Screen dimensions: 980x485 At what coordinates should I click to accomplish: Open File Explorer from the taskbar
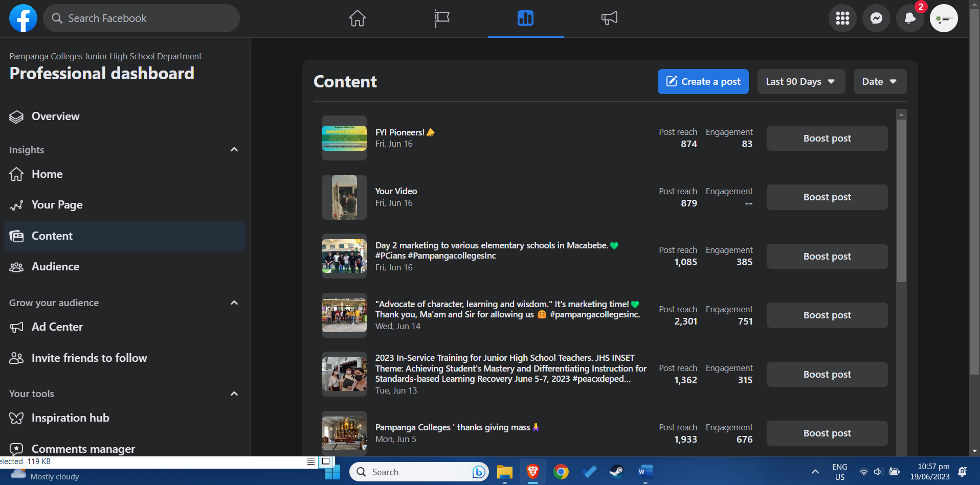[x=505, y=472]
